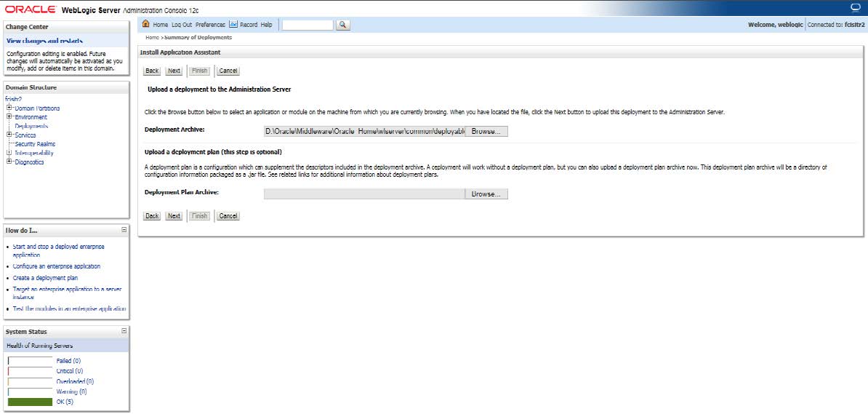Click the top Next button
Screen dimensions: 868x414
[x=174, y=71]
